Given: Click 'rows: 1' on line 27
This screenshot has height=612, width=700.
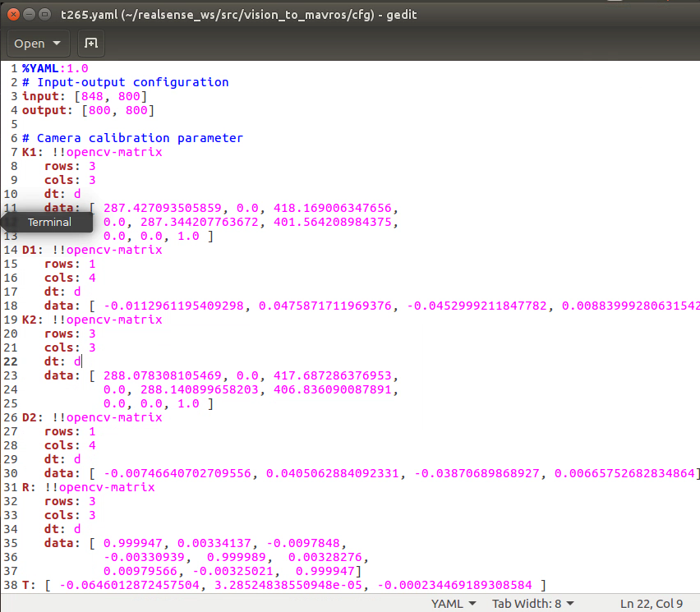Looking at the screenshot, I should click(x=70, y=431).
